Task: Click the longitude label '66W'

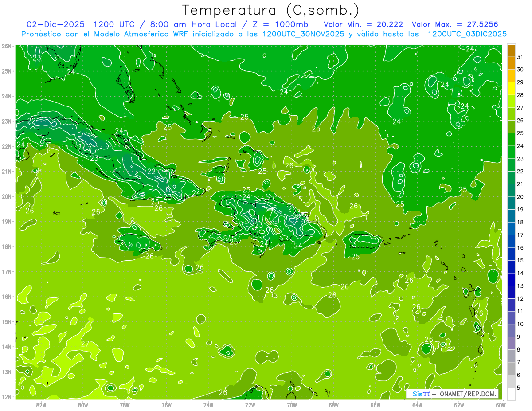Action: coord(376,404)
